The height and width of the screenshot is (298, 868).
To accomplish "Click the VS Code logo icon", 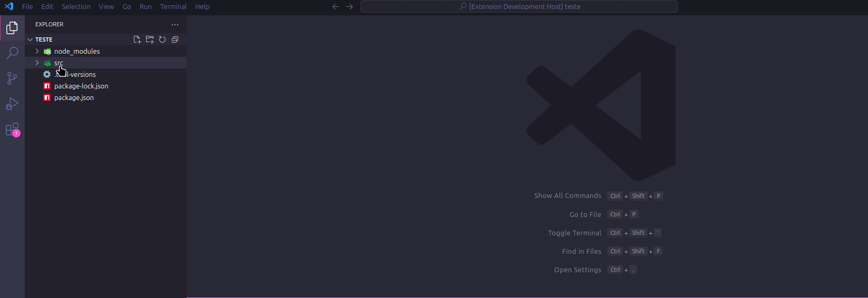I will pos(9,6).
